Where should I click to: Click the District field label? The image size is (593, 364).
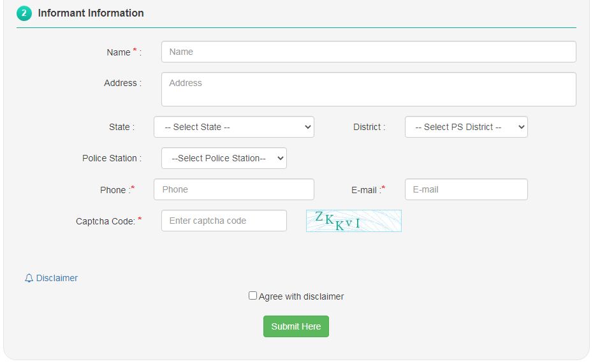367,127
